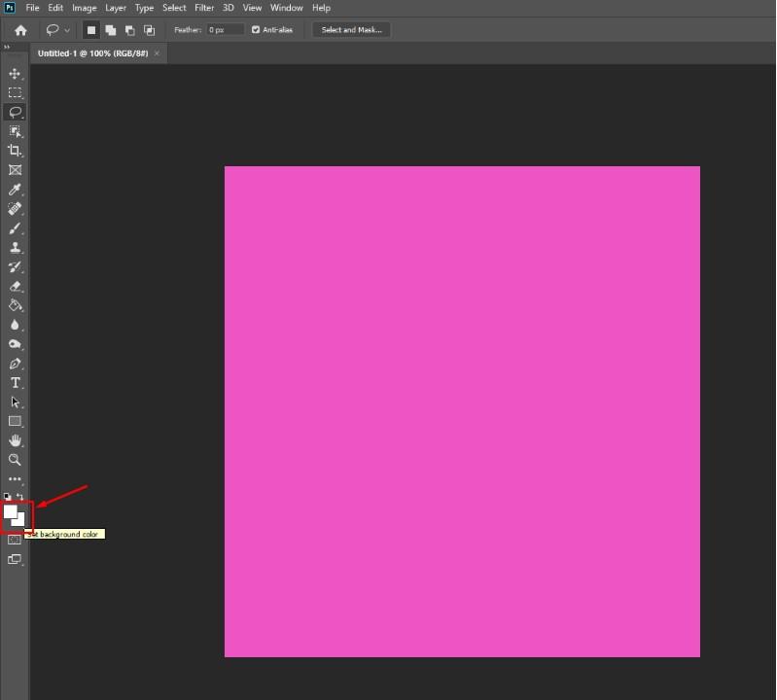Open the Lasso tool preset picker
The width and height of the screenshot is (777, 700).
click(57, 30)
